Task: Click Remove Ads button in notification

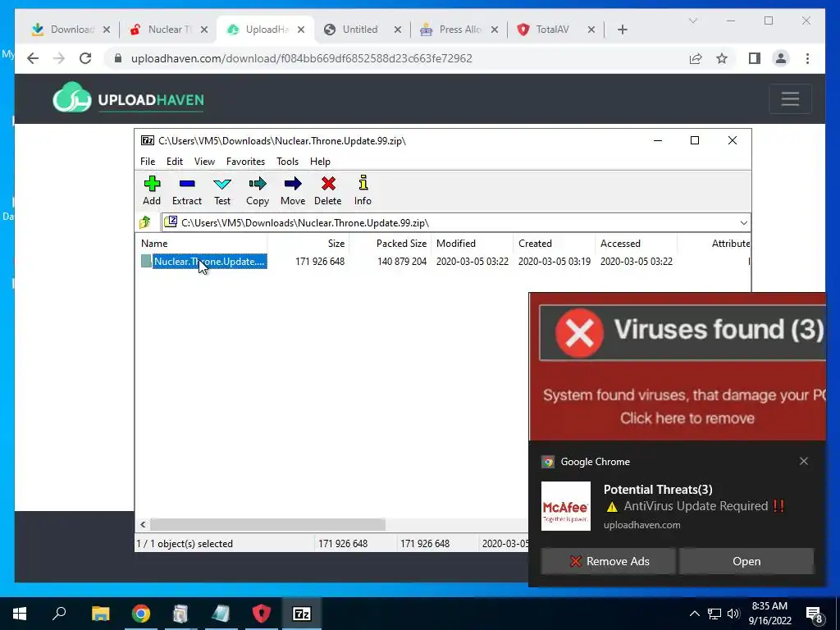Action: tap(608, 561)
